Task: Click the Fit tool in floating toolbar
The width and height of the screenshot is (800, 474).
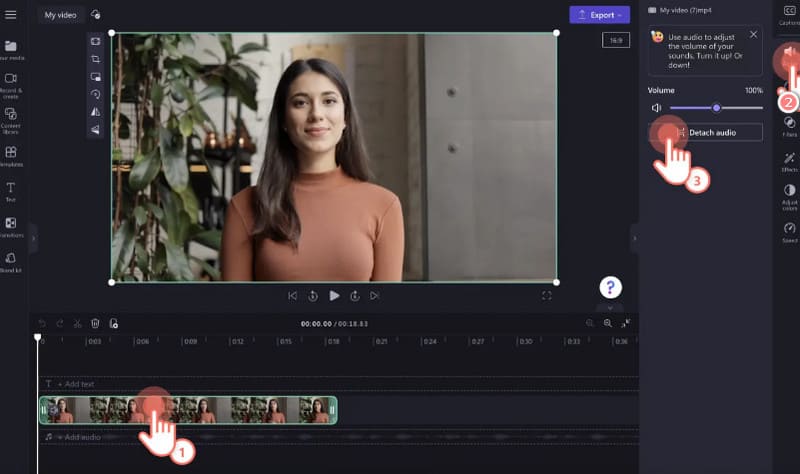Action: [95, 41]
